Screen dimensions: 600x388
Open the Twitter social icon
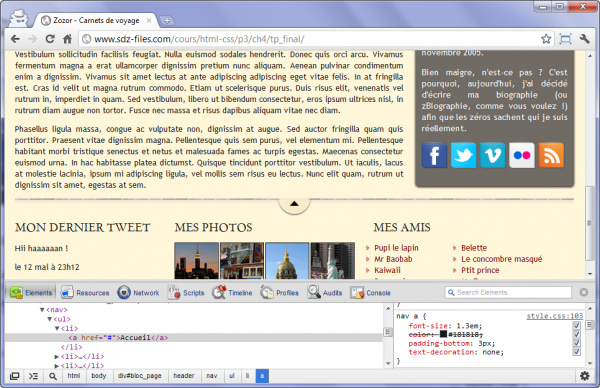pyautogui.click(x=463, y=155)
